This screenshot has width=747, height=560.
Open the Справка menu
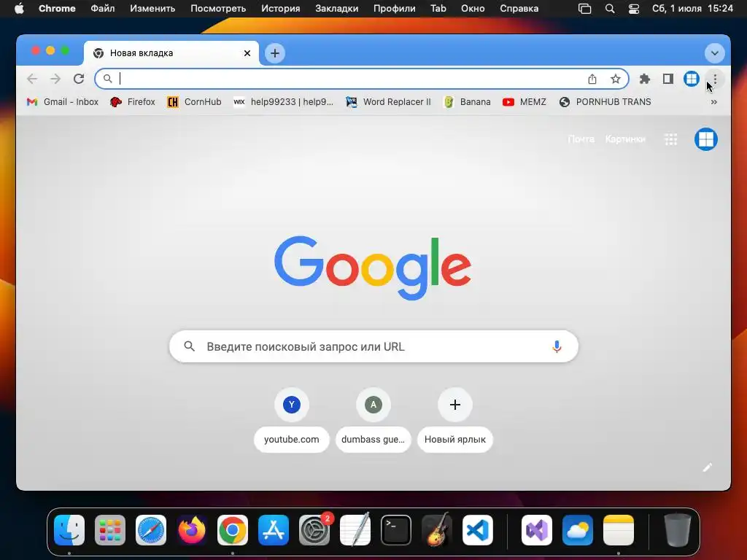coord(519,9)
